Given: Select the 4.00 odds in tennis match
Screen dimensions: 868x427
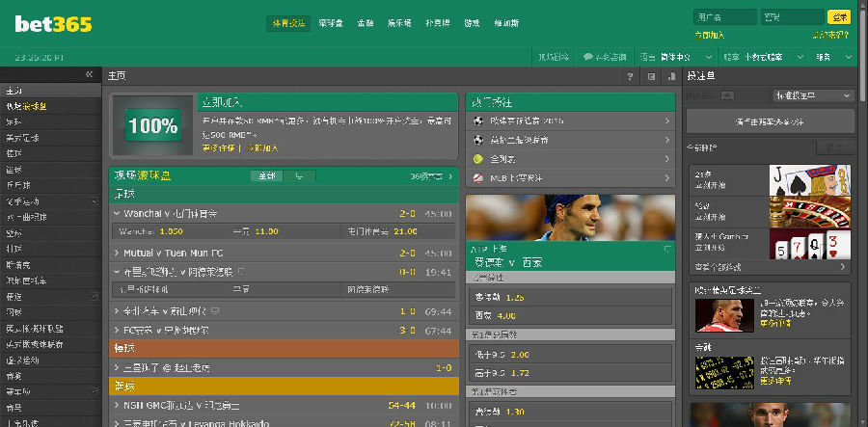Looking at the screenshot, I should tap(506, 316).
